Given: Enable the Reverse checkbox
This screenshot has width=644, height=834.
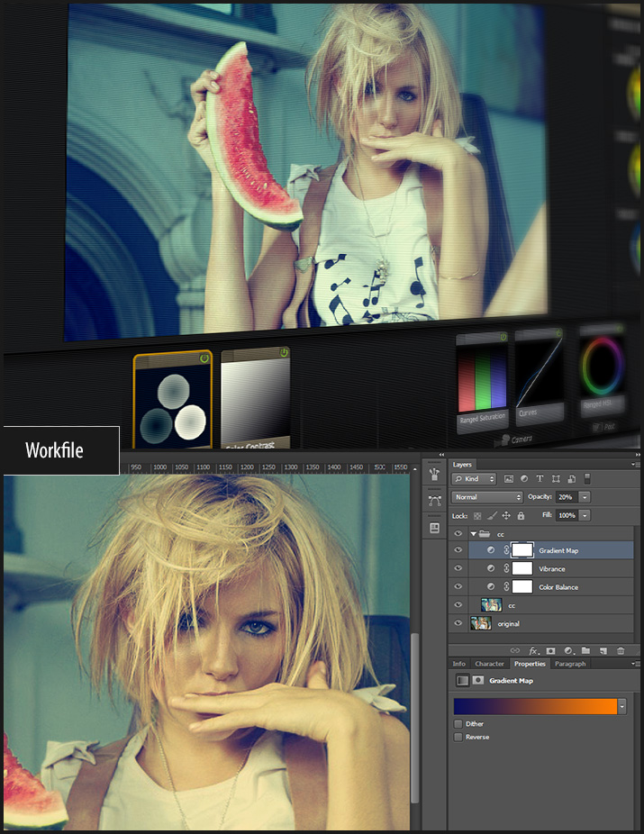Looking at the screenshot, I should (x=458, y=737).
